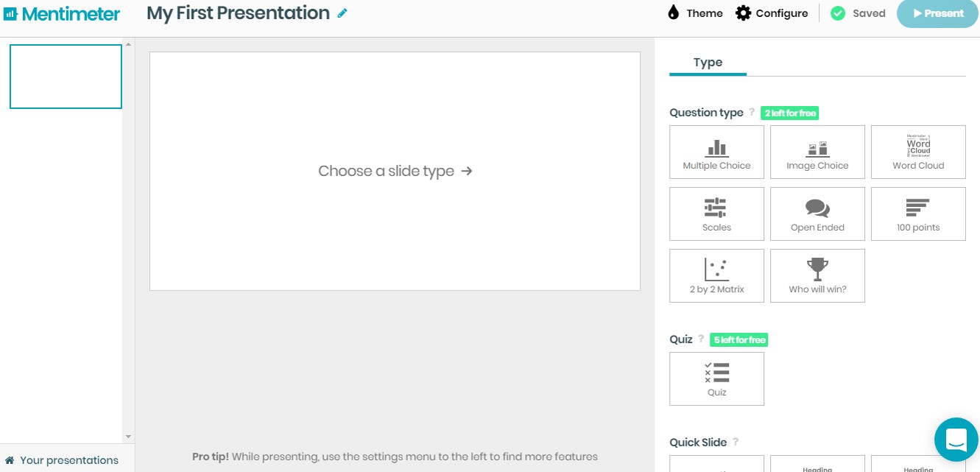Click the Mentimeter logo

coord(62,13)
